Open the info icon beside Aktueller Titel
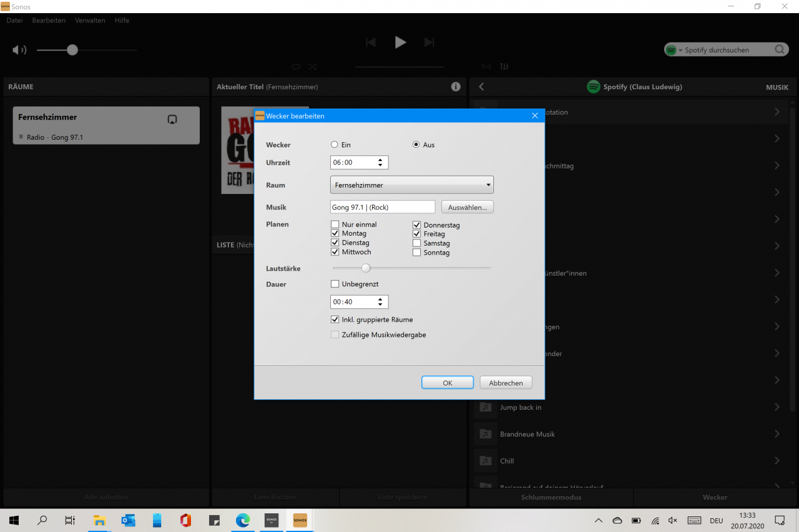The image size is (799, 532). pyautogui.click(x=456, y=87)
